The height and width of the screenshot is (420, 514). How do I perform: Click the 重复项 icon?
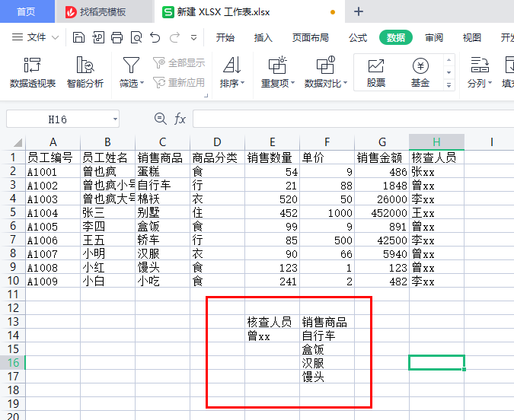[277, 65]
